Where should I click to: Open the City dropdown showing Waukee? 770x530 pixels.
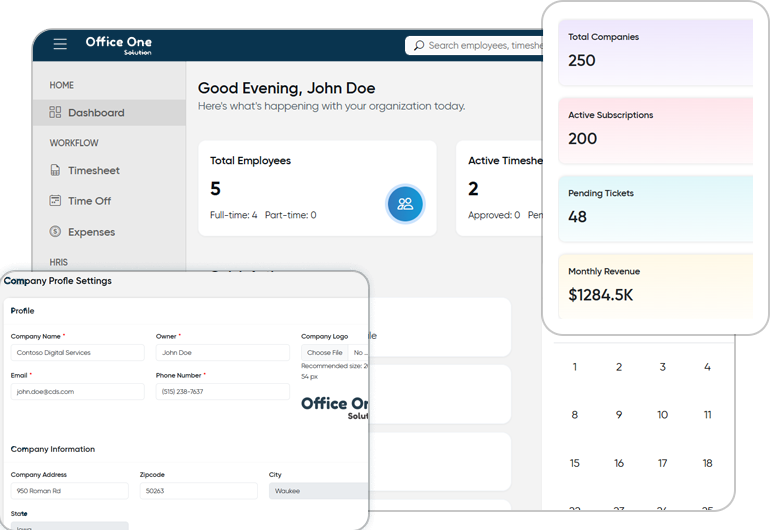[318, 491]
